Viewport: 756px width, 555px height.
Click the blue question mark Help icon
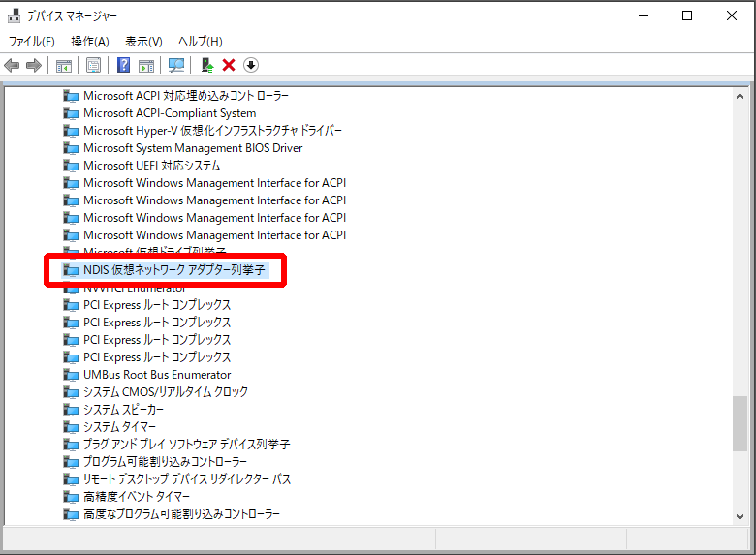pyautogui.click(x=123, y=65)
